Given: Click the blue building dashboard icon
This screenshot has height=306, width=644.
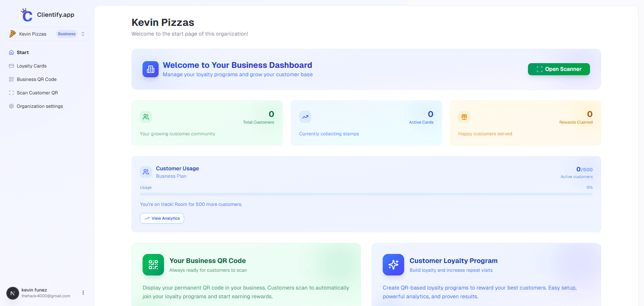Looking at the screenshot, I should pyautogui.click(x=151, y=69).
